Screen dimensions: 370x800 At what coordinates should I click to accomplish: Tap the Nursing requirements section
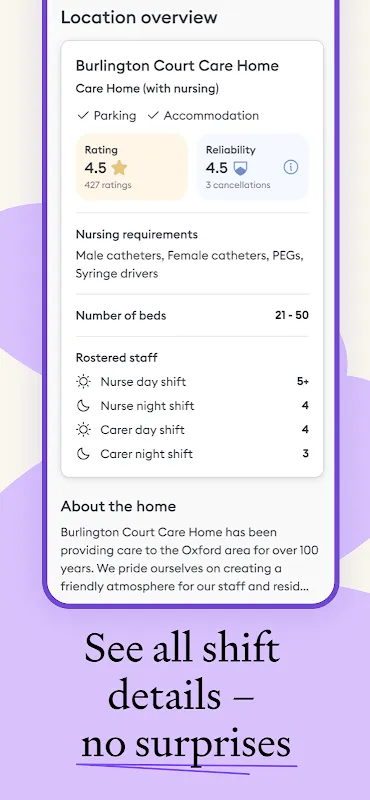(192, 254)
